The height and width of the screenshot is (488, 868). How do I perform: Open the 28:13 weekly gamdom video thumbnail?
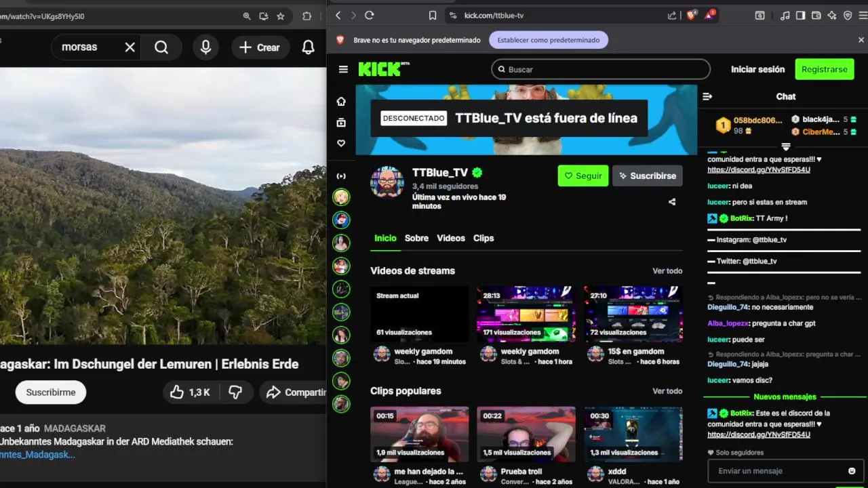(526, 314)
